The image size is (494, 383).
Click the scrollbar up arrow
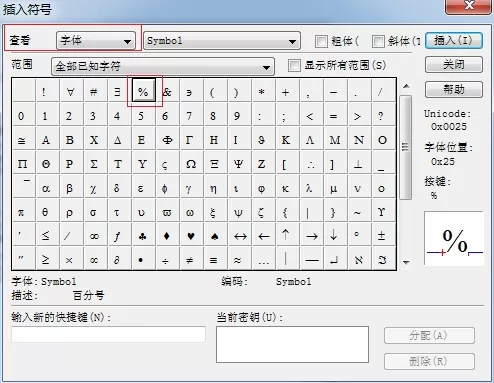pyautogui.click(x=406, y=86)
